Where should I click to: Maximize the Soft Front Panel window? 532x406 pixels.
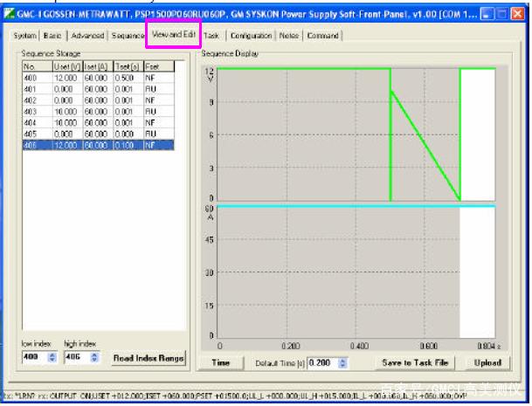[502, 14]
